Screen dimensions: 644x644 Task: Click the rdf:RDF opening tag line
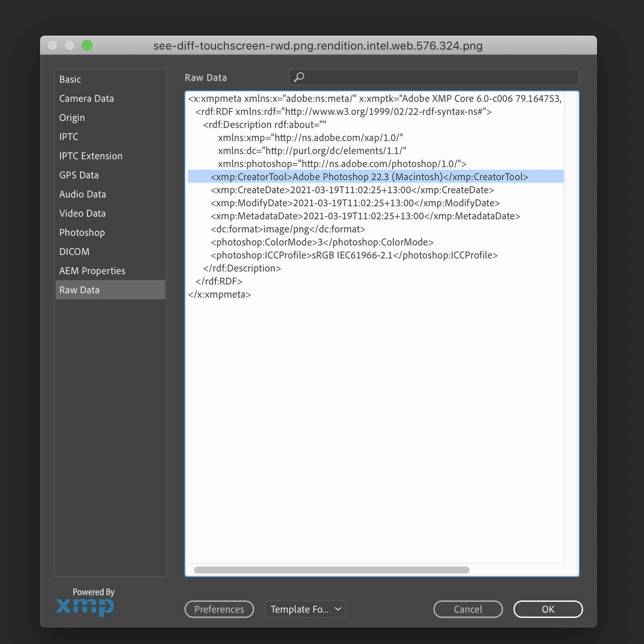coord(344,111)
